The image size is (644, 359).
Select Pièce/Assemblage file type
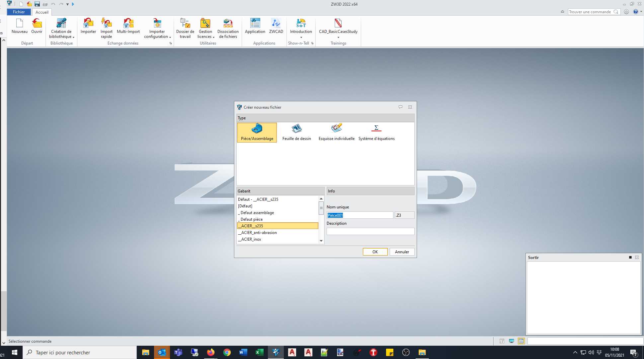pos(257,133)
